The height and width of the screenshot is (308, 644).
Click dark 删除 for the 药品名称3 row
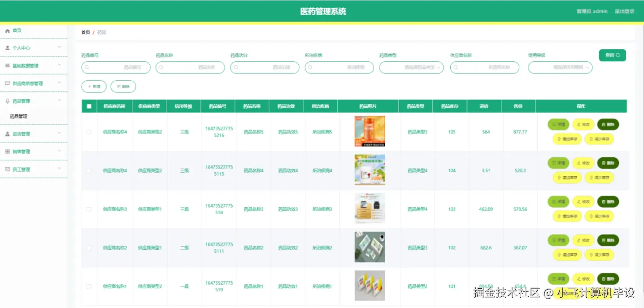point(608,202)
